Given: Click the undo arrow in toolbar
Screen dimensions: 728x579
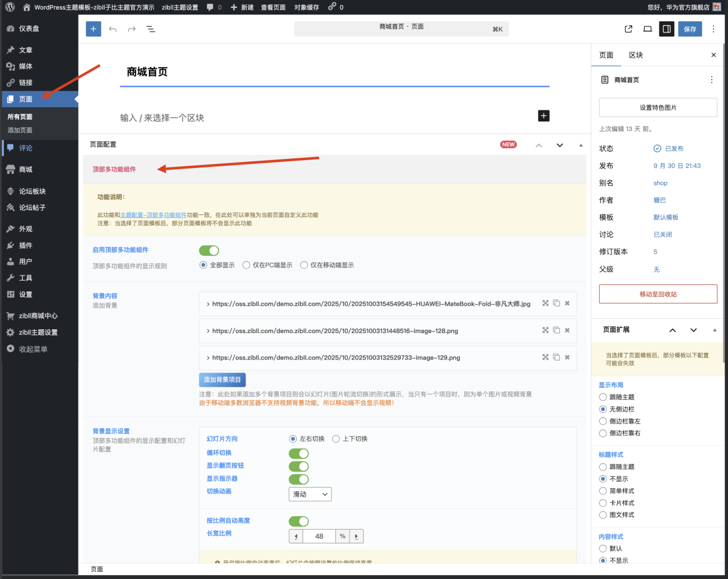Looking at the screenshot, I should (113, 29).
